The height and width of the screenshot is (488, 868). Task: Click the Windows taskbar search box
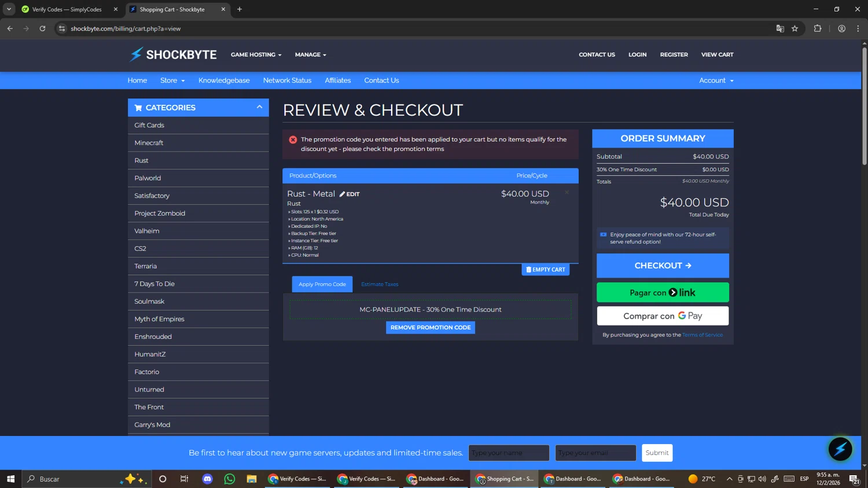(87, 479)
